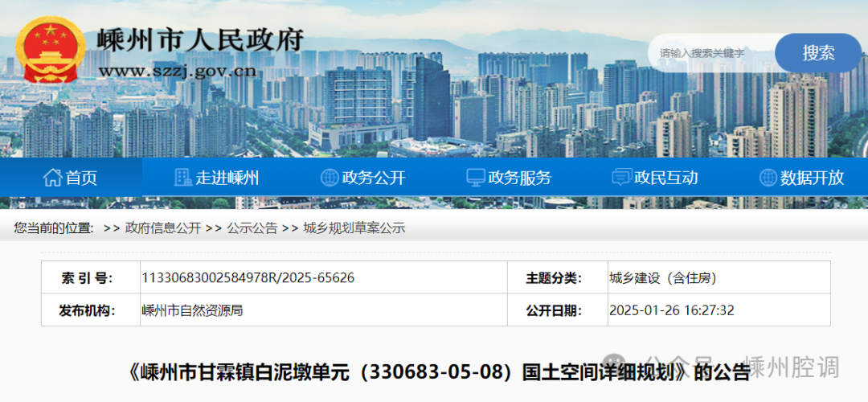868x402 pixels.
Task: Go to 政务公开 section
Action: pyautogui.click(x=374, y=178)
